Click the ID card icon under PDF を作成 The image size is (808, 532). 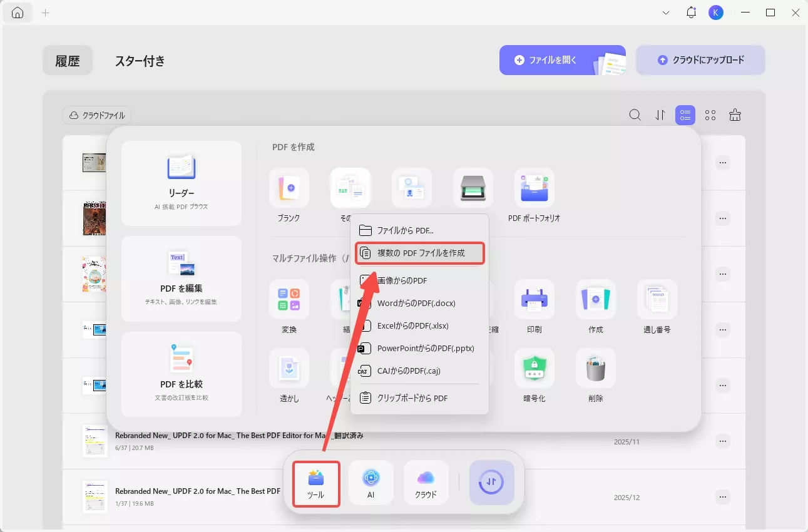pyautogui.click(x=412, y=188)
